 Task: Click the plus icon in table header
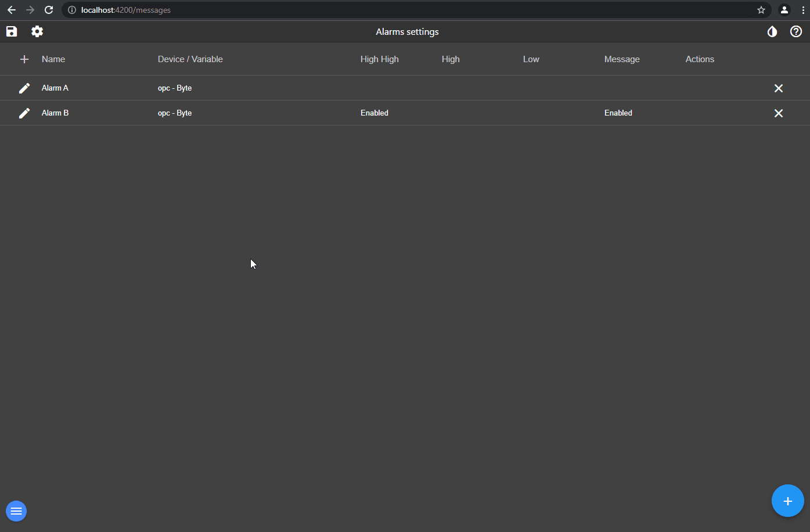tap(24, 59)
